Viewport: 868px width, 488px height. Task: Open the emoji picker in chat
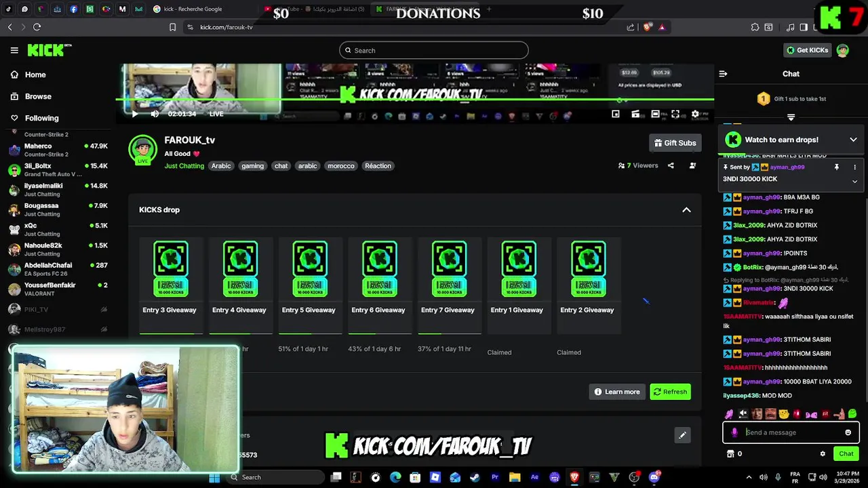(x=848, y=432)
